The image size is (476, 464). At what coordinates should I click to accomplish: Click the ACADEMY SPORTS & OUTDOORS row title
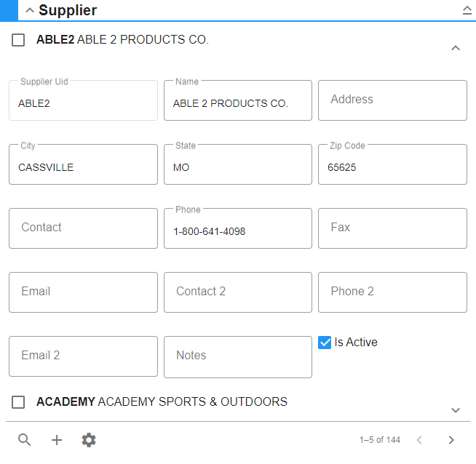point(162,401)
